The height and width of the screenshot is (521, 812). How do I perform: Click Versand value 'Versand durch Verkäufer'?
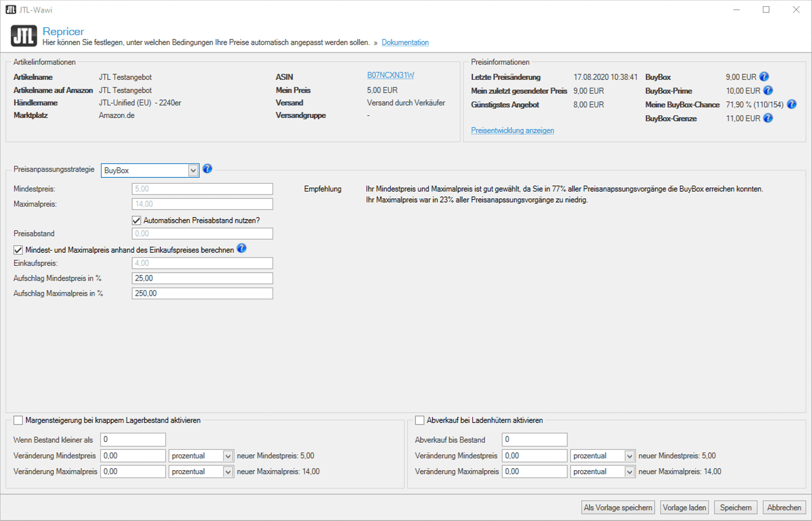point(406,103)
